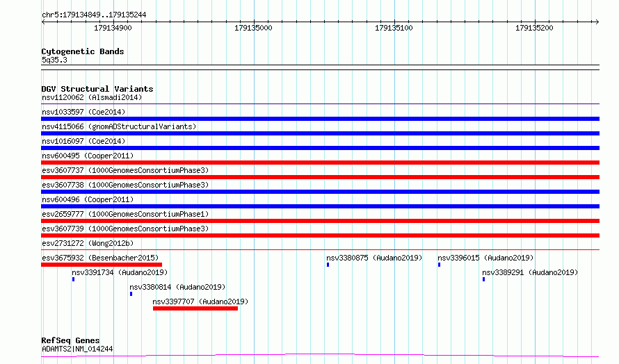Click the nsv3380814 (Audano2019) label

click(177, 287)
